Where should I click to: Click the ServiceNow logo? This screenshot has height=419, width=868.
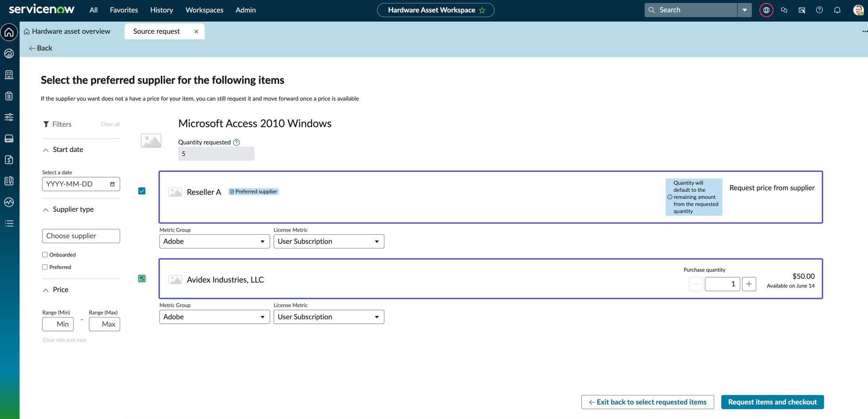tap(42, 9)
